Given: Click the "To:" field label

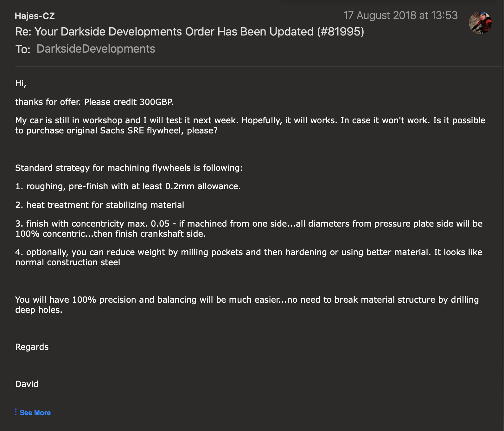Looking at the screenshot, I should pos(23,49).
